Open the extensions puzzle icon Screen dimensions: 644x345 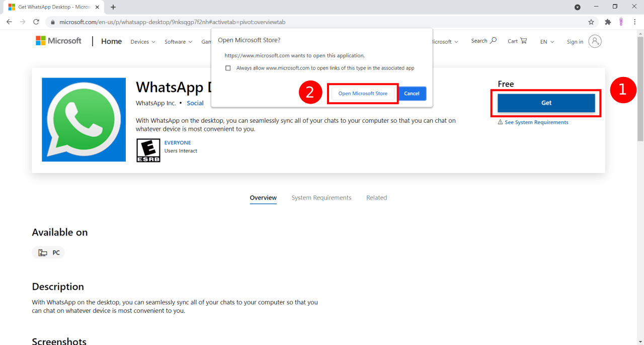(x=608, y=22)
